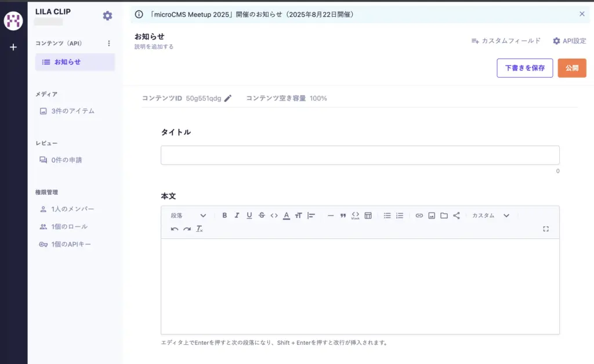Viewport: 594px width, 364px height.
Task: Undo the last edit in editor
Action: (174, 229)
